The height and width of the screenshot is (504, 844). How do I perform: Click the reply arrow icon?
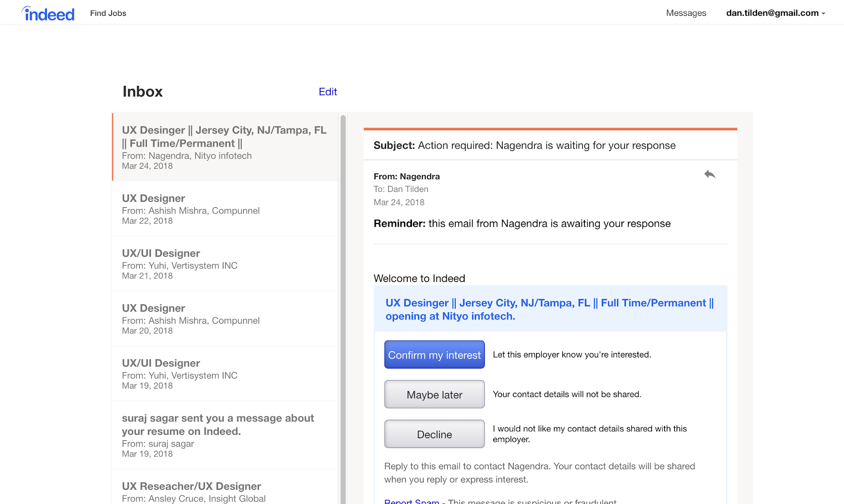pyautogui.click(x=709, y=175)
